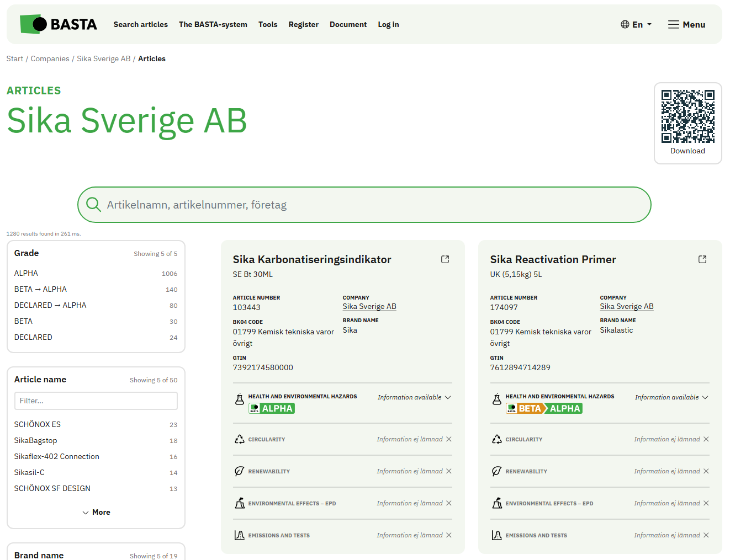Click the BASTA logo in the header
The height and width of the screenshot is (560, 730).
pyautogui.click(x=59, y=24)
